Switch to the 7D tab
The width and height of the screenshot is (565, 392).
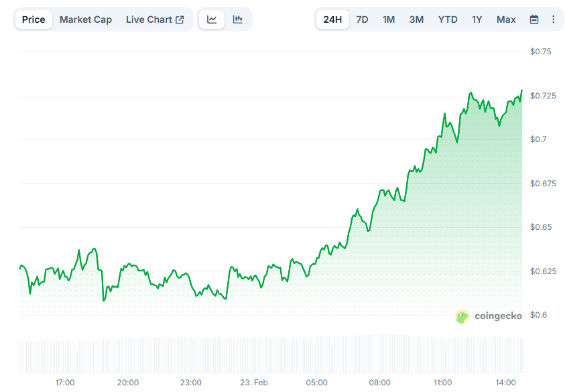coord(361,19)
